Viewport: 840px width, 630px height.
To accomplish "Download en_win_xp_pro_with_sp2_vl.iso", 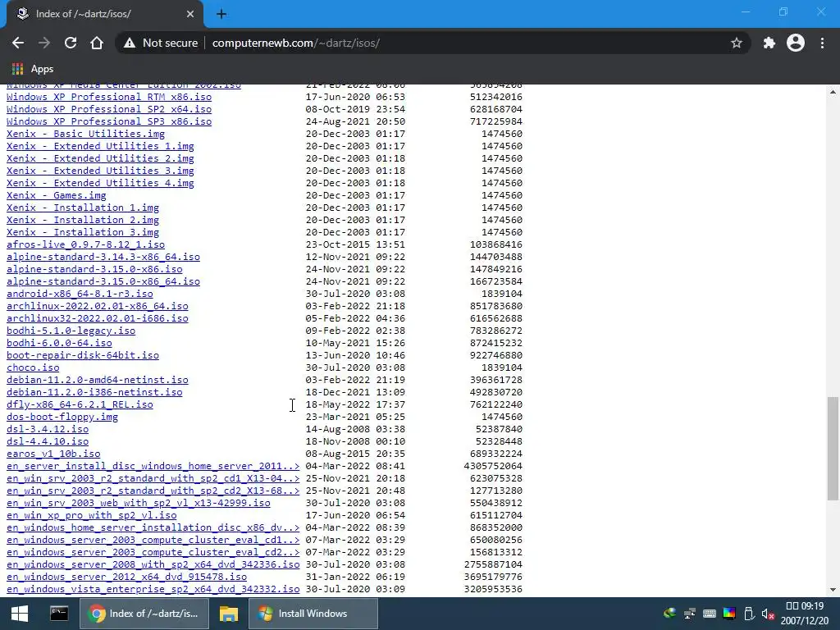I will point(92,516).
